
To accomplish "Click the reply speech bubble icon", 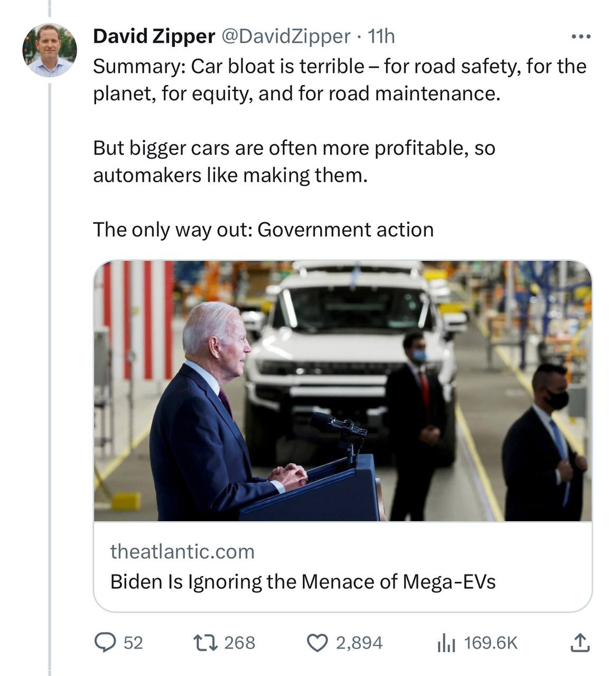I will [104, 642].
